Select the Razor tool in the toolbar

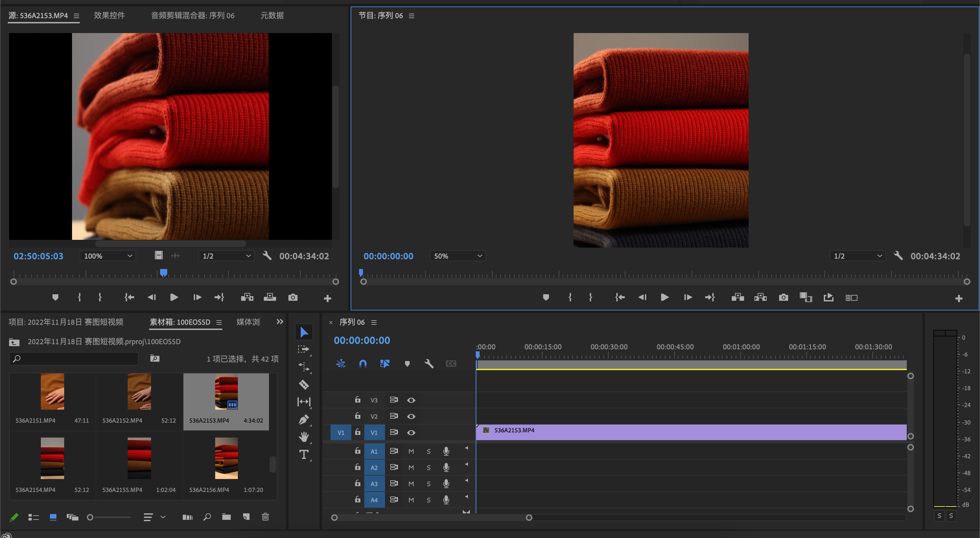304,385
